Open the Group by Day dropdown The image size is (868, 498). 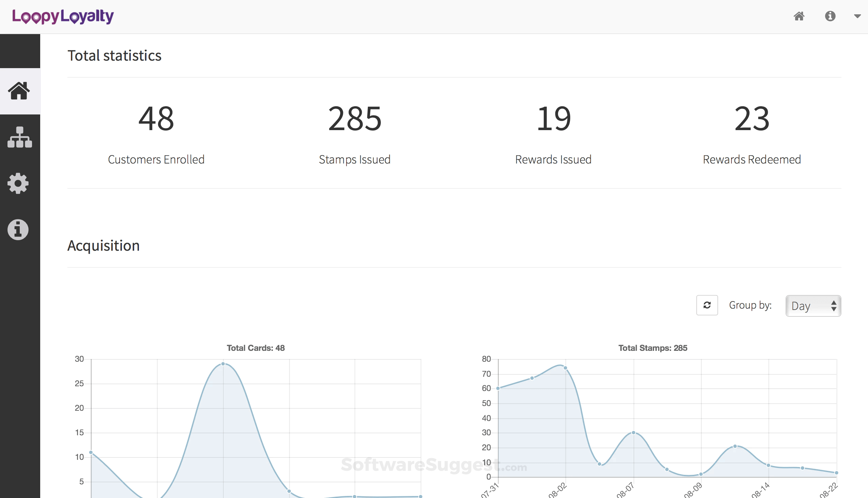[x=813, y=306]
